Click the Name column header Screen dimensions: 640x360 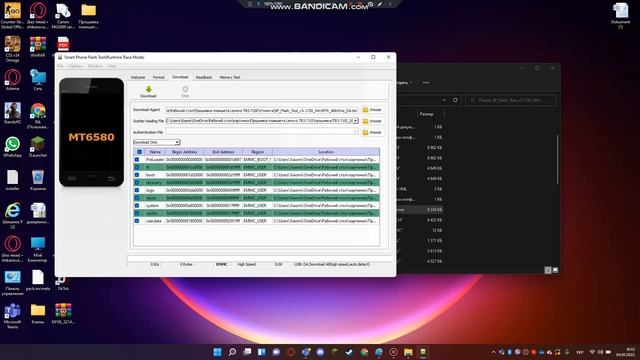point(155,152)
